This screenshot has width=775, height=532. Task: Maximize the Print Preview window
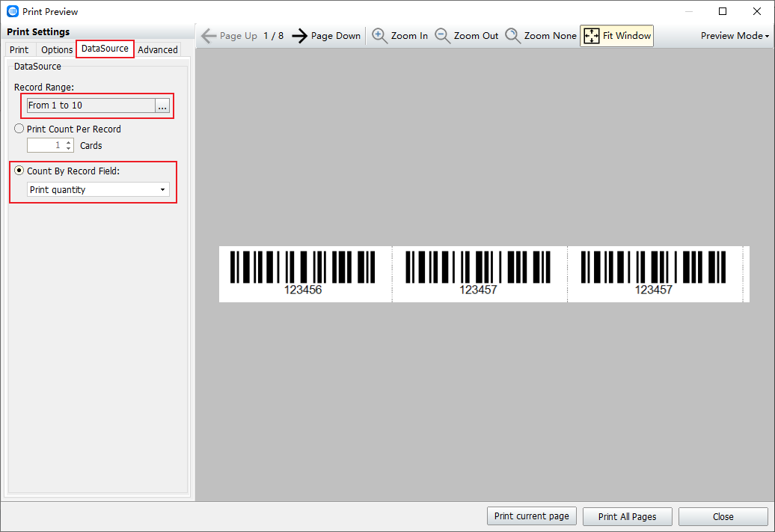click(723, 11)
